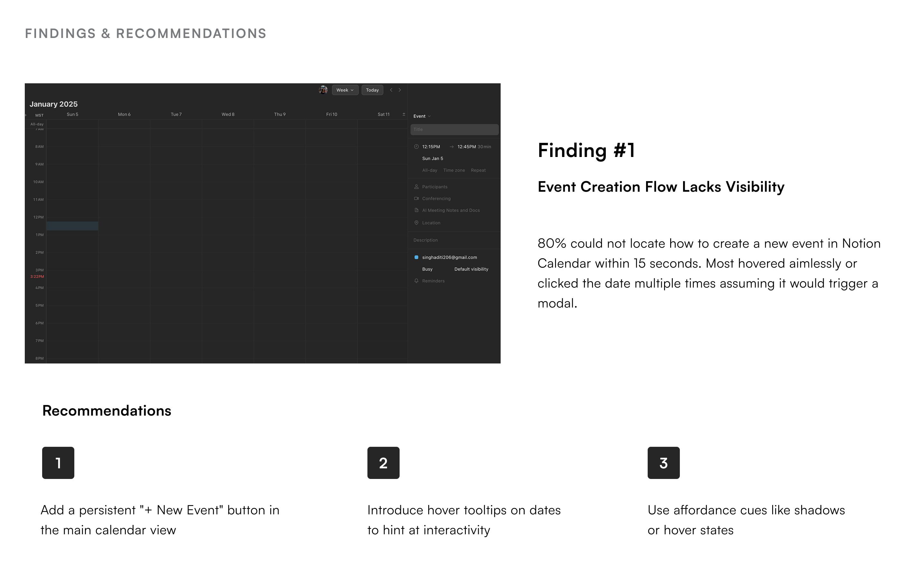Viewport: 916px width, 588px height.
Task: Click the plus-minus icon after Sat 11
Action: pyautogui.click(x=403, y=114)
